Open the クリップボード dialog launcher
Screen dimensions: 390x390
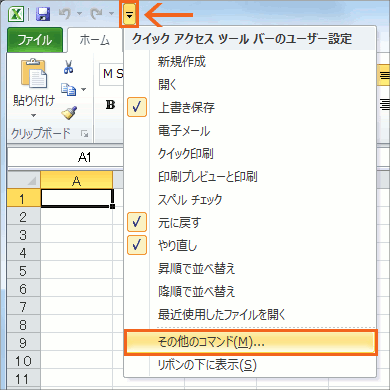(85, 134)
